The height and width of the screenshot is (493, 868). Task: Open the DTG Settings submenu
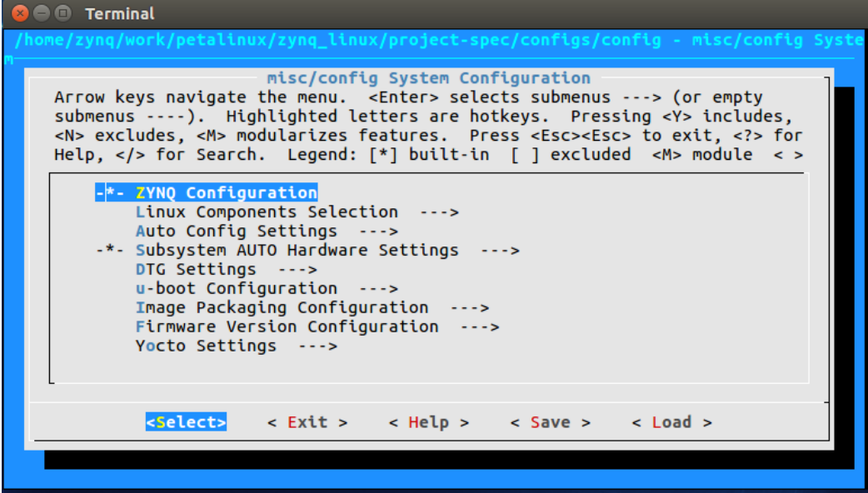pyautogui.click(x=195, y=269)
